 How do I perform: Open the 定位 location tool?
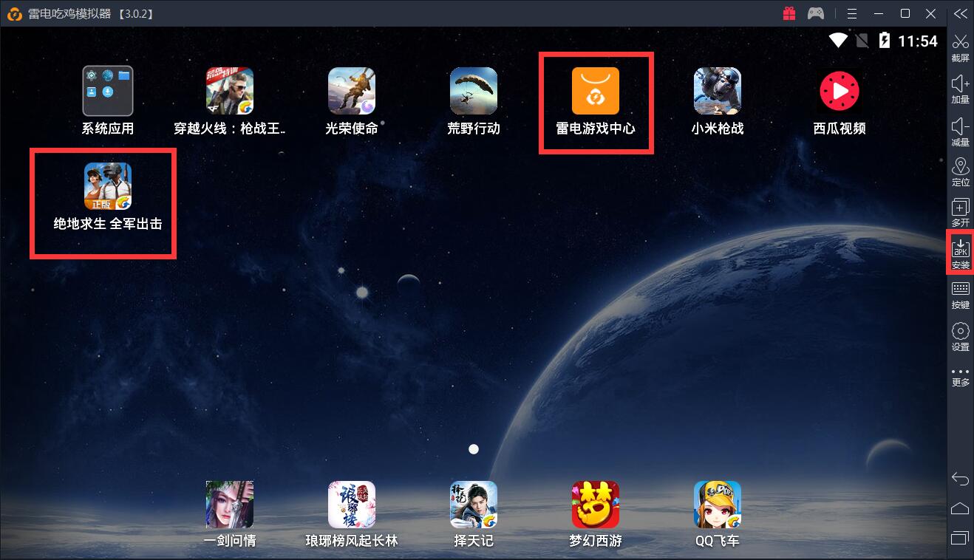pos(960,171)
